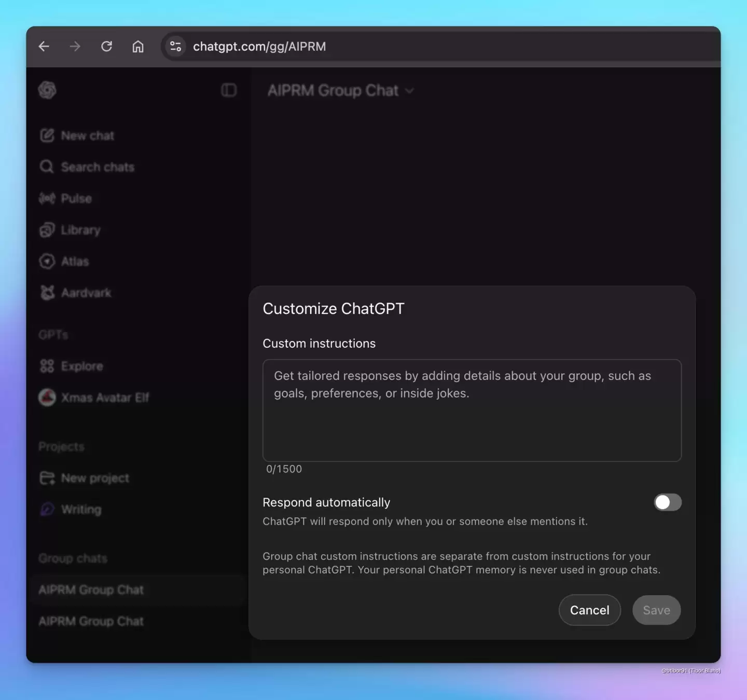The height and width of the screenshot is (700, 747).
Task: Select Aardvark in the sidebar
Action: coord(86,293)
